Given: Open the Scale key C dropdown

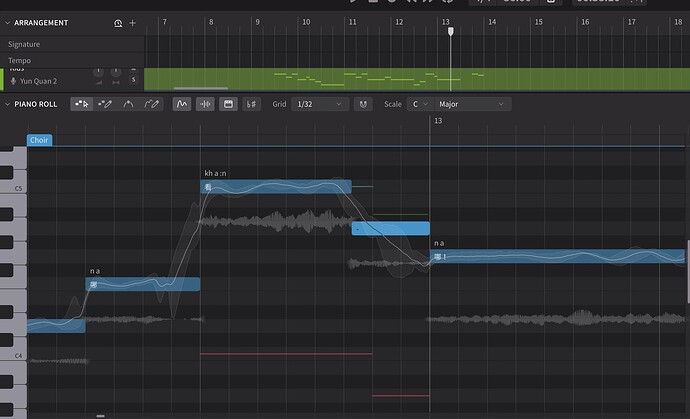Looking at the screenshot, I should coord(420,104).
